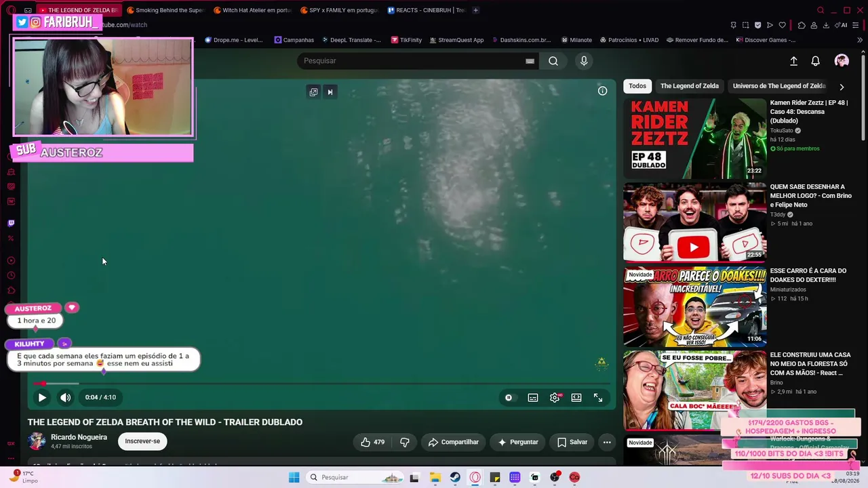Viewport: 868px width, 488px height.
Task: Click the pop-out video icon above player
Action: (x=313, y=92)
